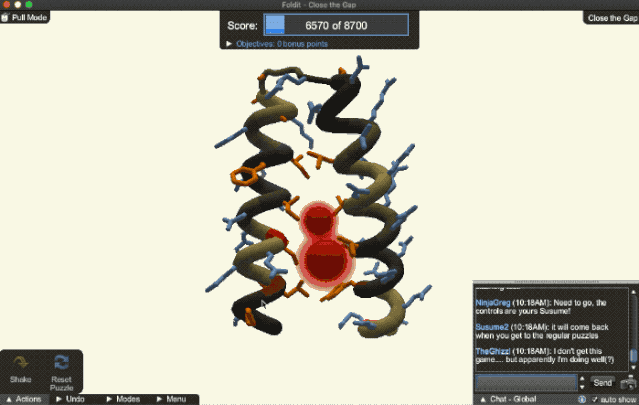
Task: Collapse the Actions panel
Action: coord(24,399)
